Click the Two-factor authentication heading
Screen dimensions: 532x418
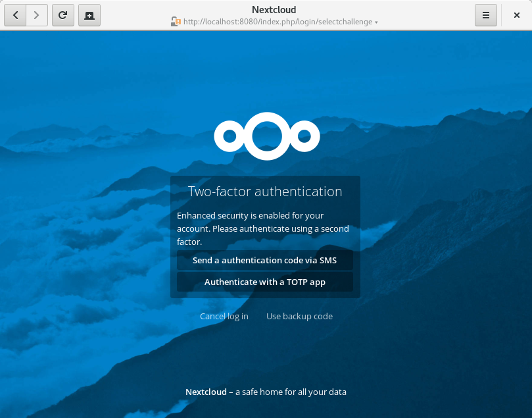(265, 192)
